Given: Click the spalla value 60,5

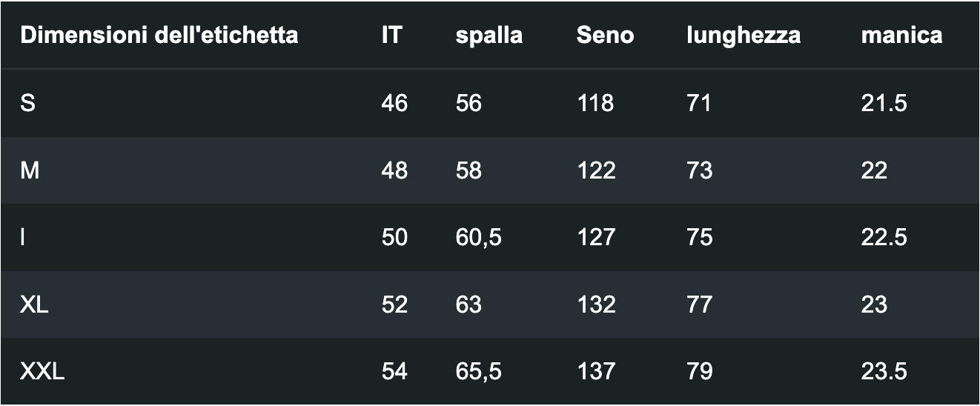Looking at the screenshot, I should coord(478,237).
